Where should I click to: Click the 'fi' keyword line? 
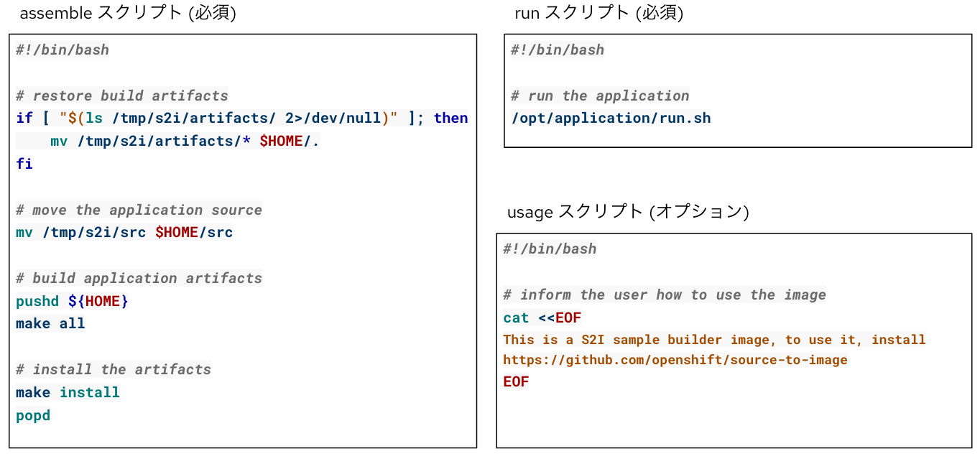coord(24,164)
